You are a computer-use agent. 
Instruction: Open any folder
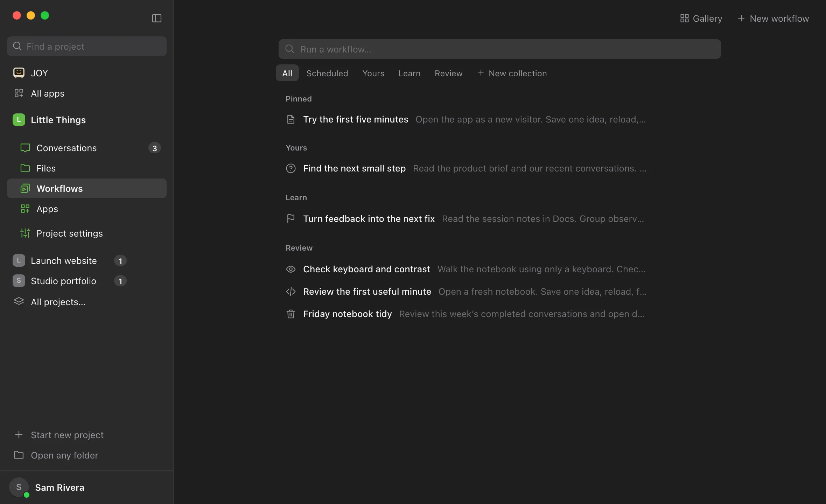point(56,455)
